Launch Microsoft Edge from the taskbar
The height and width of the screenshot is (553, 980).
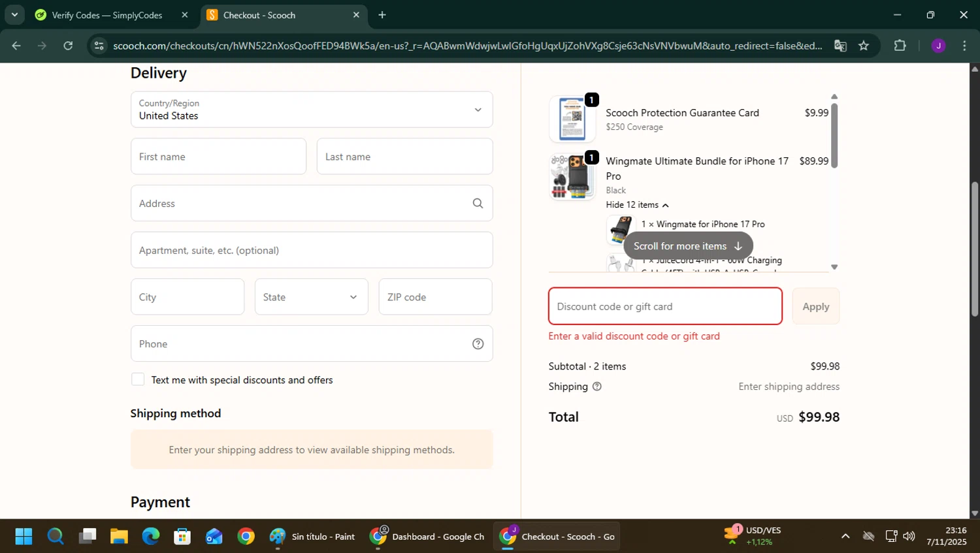pyautogui.click(x=151, y=537)
